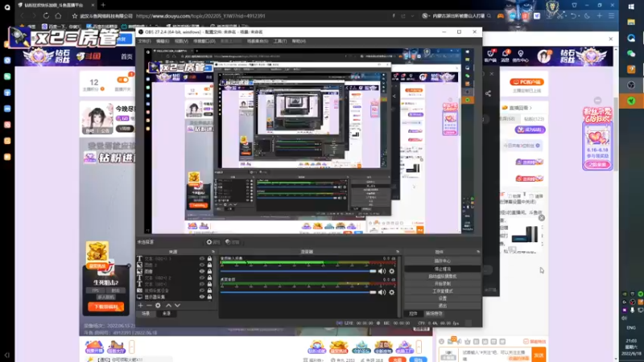
Task: Click the browser back arrow
Action: coord(23,16)
